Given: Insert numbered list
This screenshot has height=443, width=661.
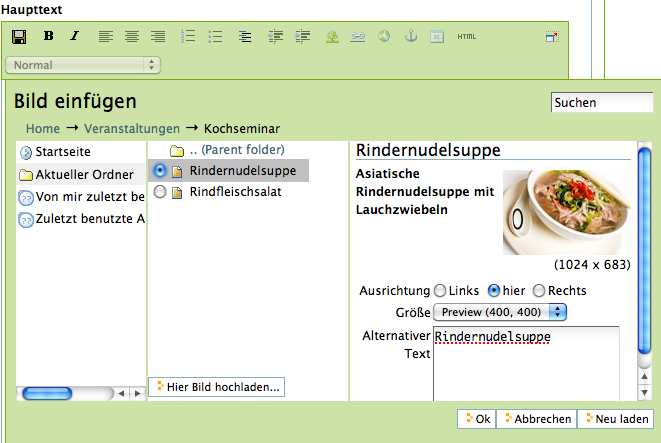Looking at the screenshot, I should point(188,36).
